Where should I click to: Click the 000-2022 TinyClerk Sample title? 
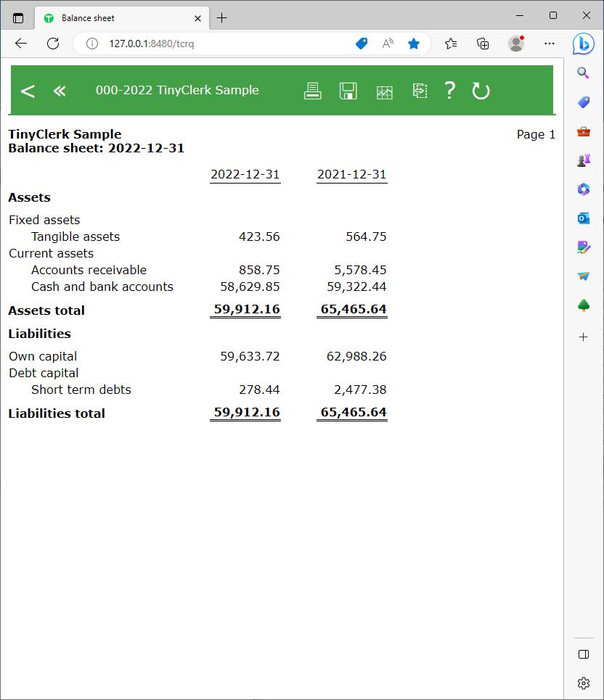(177, 90)
